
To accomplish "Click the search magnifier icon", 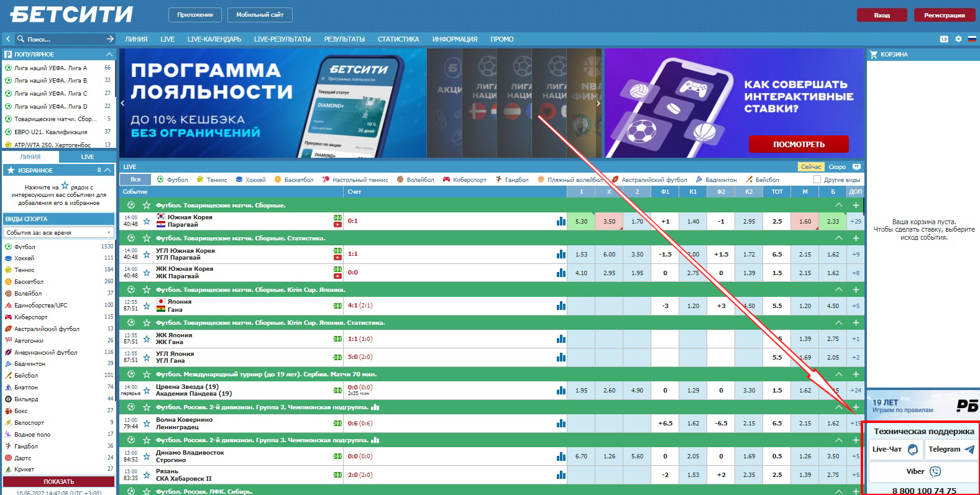I will point(21,39).
